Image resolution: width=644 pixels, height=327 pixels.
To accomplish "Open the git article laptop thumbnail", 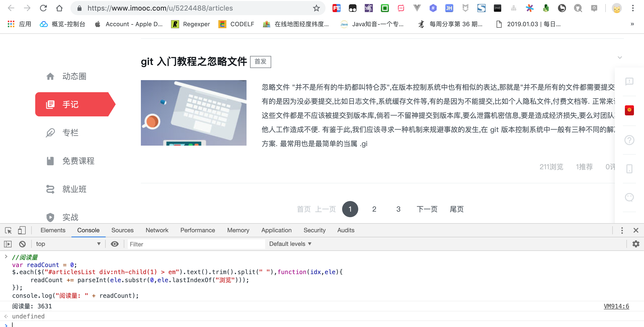I will 193,113.
